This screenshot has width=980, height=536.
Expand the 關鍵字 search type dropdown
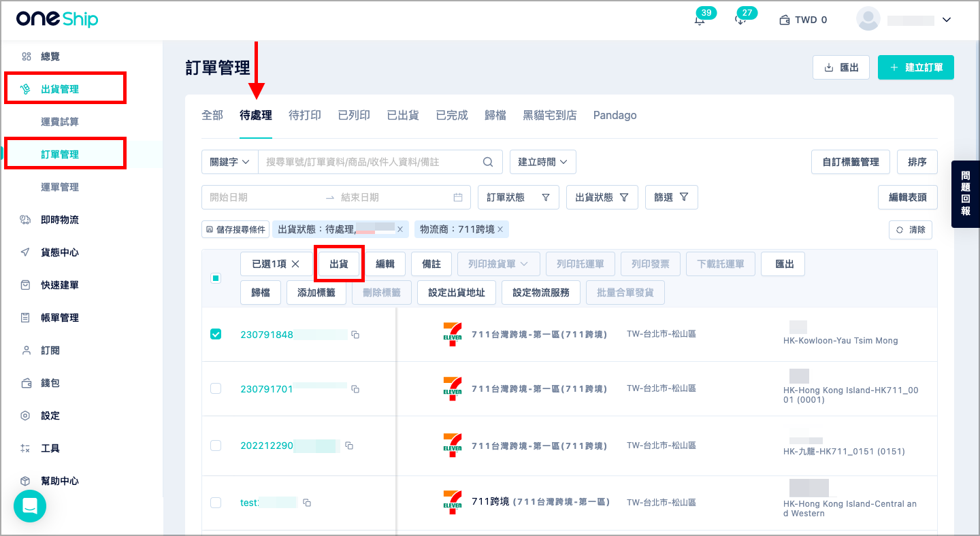coord(230,162)
